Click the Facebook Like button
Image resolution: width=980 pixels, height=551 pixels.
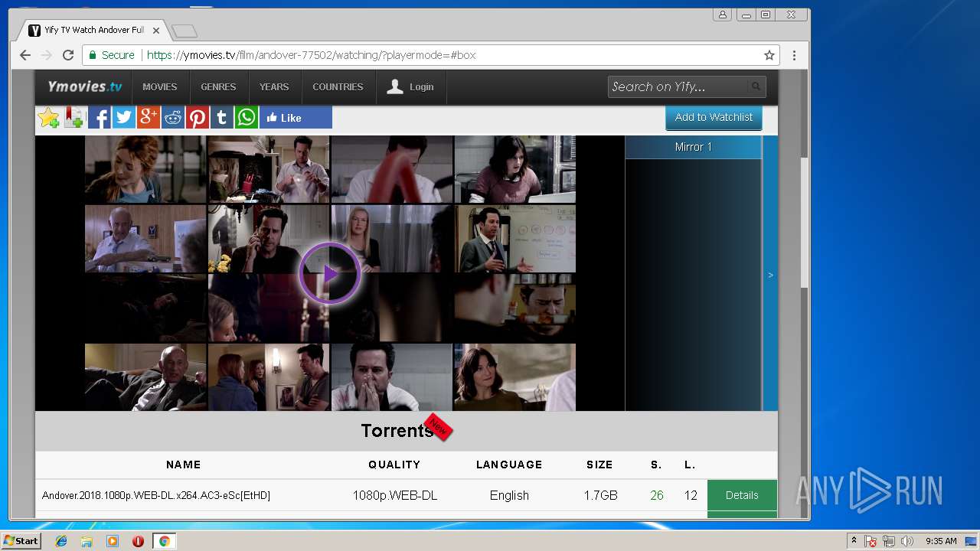pos(296,117)
